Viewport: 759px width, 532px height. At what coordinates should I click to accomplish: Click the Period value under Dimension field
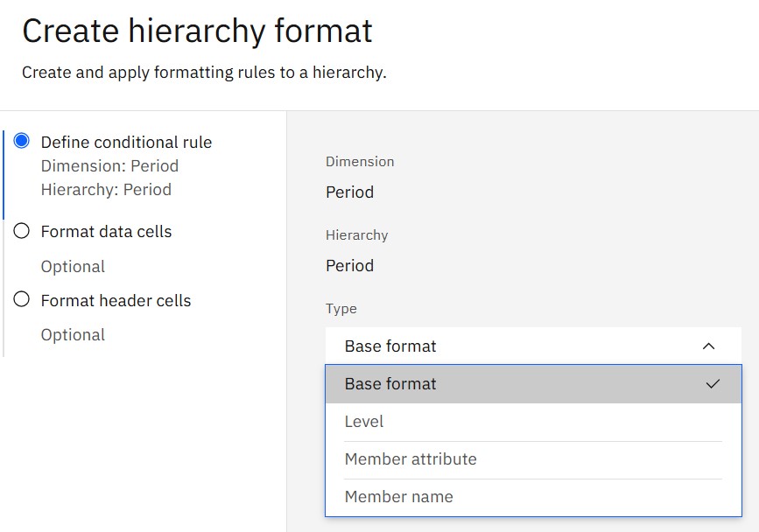coord(349,192)
